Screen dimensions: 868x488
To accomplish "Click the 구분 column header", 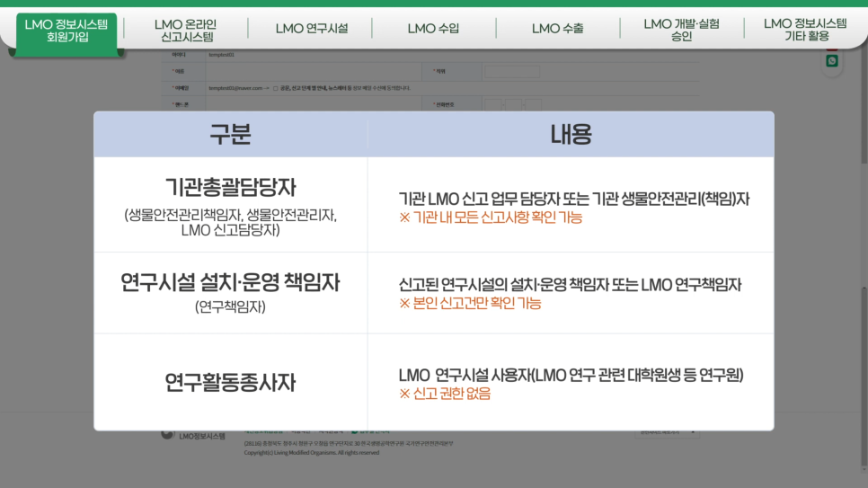I will (230, 134).
